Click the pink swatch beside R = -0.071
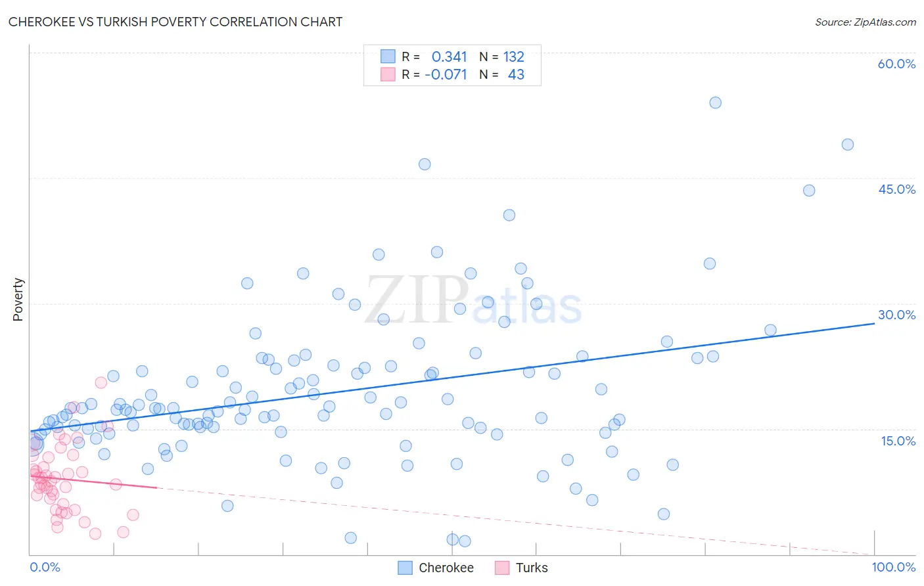This screenshot has width=924, height=586. [388, 74]
